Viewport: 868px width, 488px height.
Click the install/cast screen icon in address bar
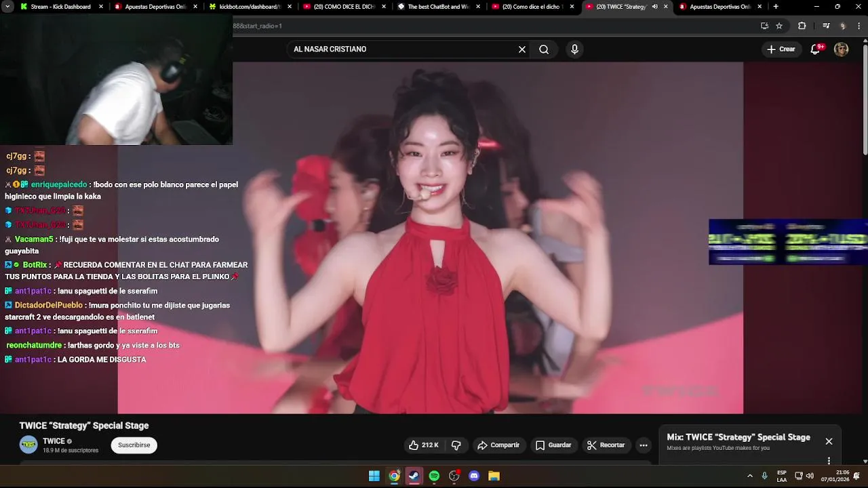(764, 26)
